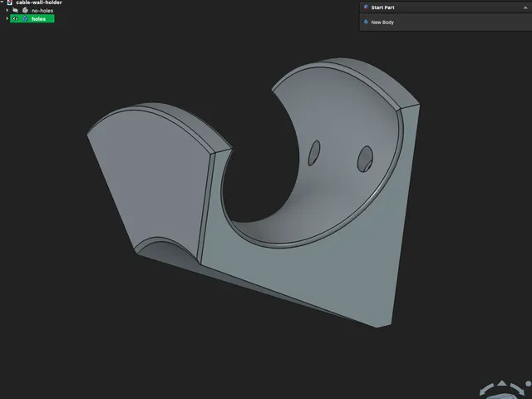Click the navigation cube corner dot
Screen dimensions: 532x399
click(x=529, y=384)
